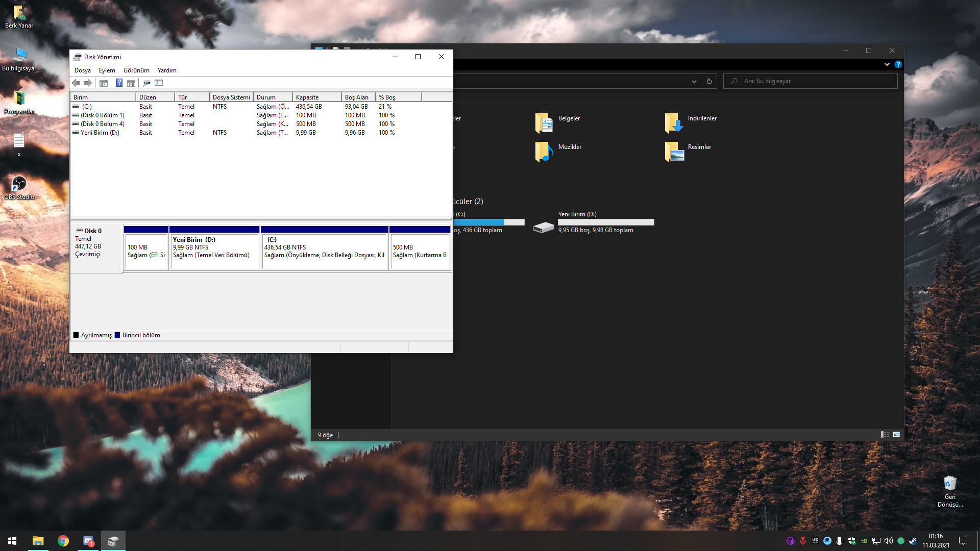Select Yeni Birim (D:) row in volume list
The image size is (980, 551).
100,133
